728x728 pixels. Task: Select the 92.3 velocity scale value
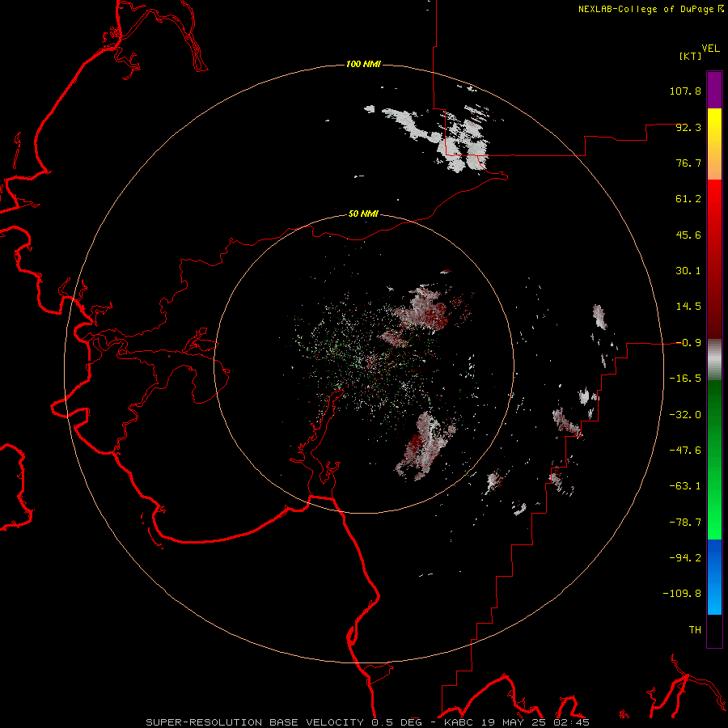pos(688,127)
